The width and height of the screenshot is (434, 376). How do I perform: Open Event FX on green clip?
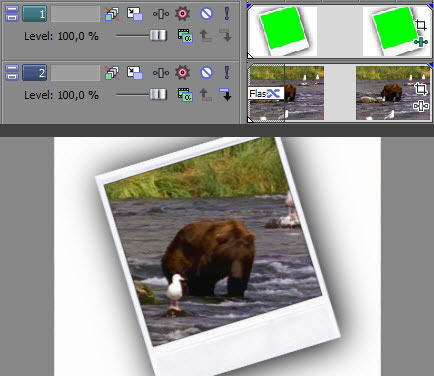421,42
